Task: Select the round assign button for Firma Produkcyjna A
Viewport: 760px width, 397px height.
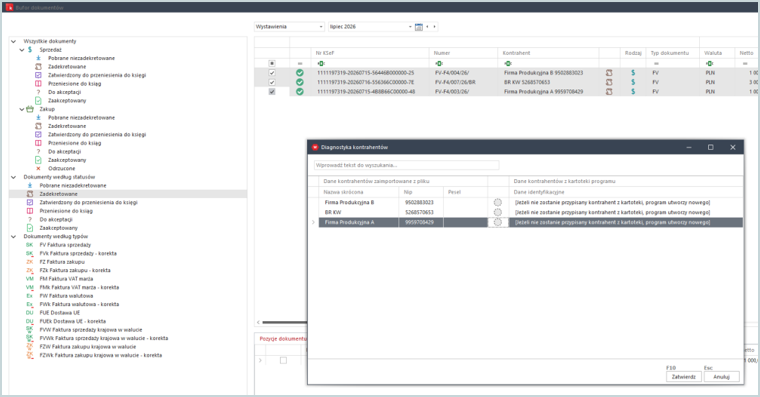Action: pos(498,222)
